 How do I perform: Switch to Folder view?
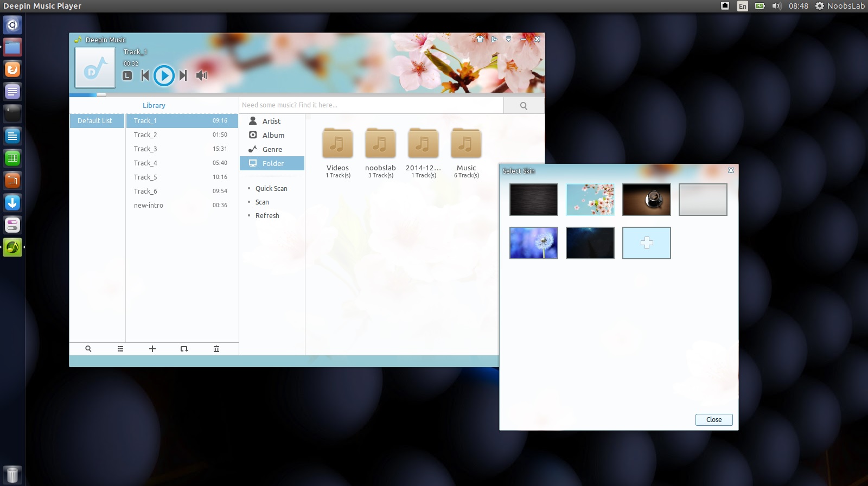272,163
